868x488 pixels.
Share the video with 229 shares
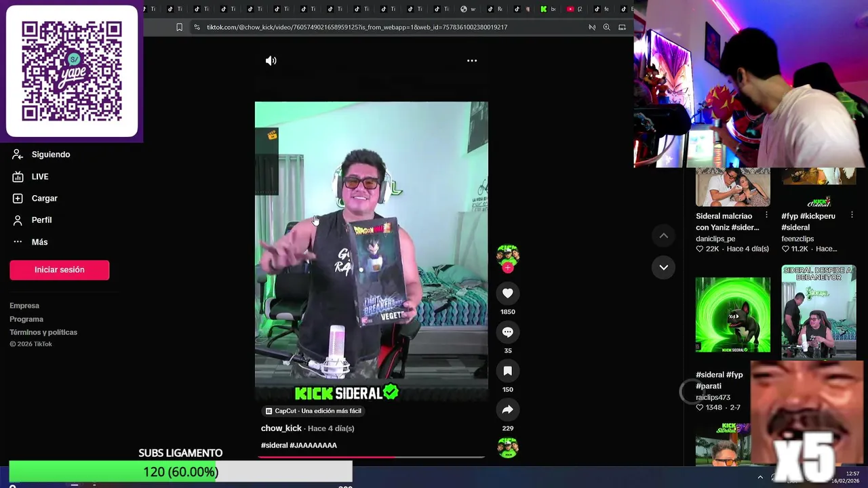tap(508, 409)
